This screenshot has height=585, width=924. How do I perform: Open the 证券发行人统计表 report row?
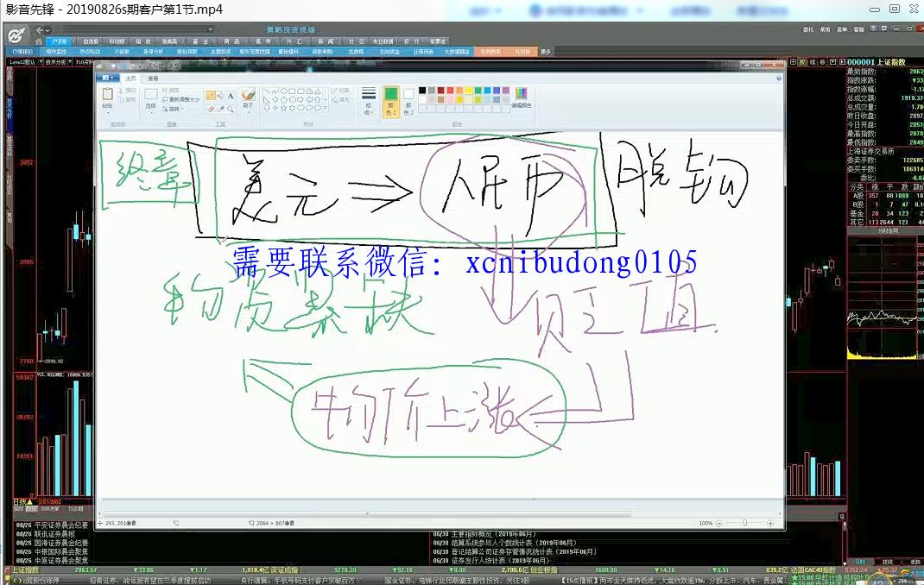pyautogui.click(x=491, y=560)
